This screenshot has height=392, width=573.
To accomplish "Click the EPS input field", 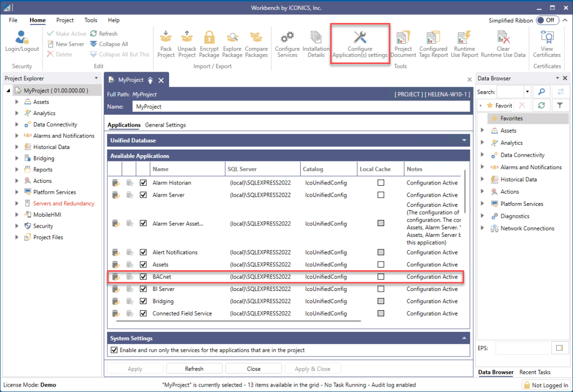I will click(x=523, y=348).
